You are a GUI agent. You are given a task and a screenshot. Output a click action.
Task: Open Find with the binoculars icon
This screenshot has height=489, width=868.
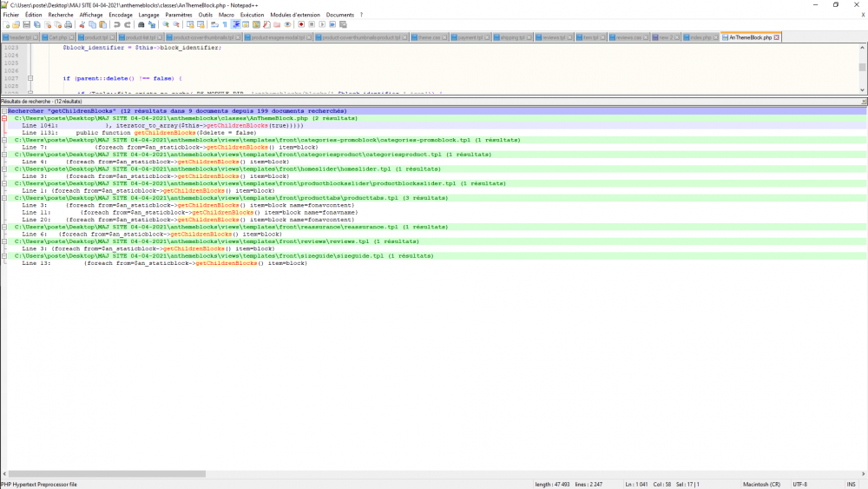pos(141,24)
